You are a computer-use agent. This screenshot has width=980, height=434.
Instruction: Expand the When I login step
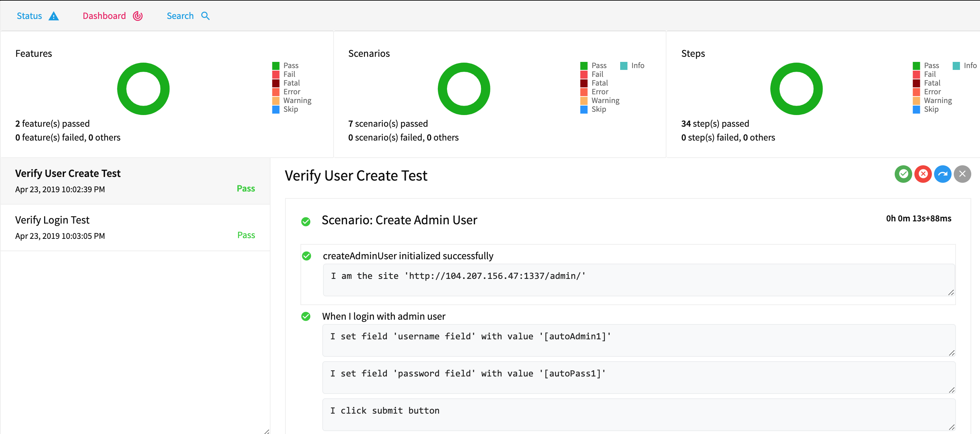[384, 315]
